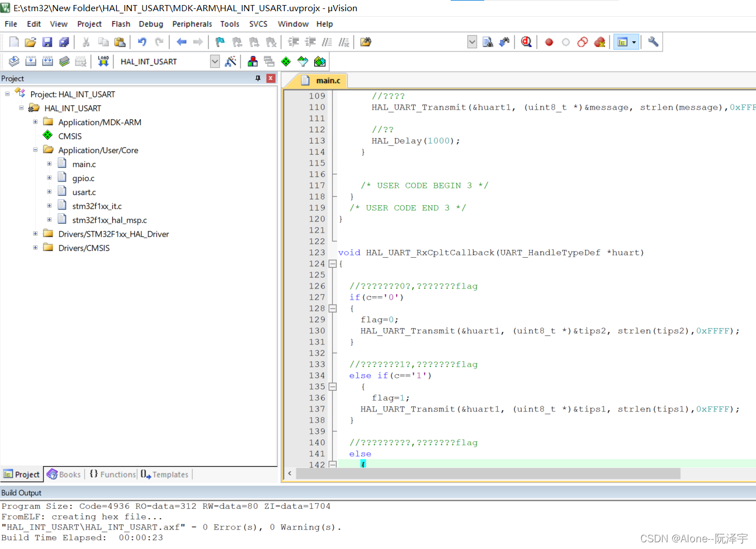Viewport: 756px width, 549px height.
Task: Collapse the Application/User/Core folder
Action: (35, 150)
